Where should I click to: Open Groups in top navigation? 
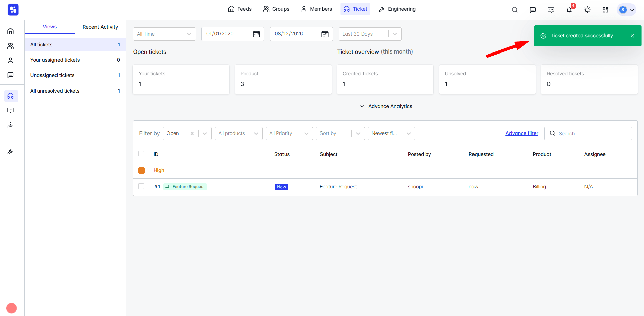[x=276, y=9]
